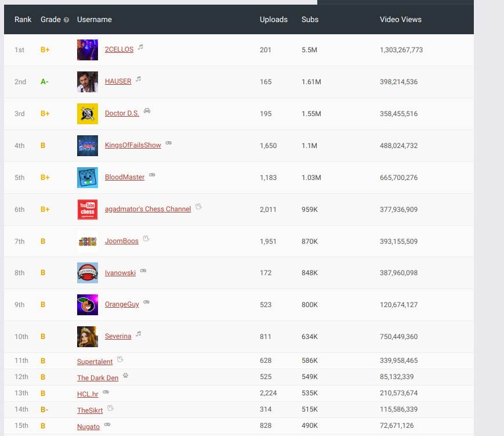This screenshot has width=504, height=436.
Task: Select the gaming icon next to JoomBoos
Action: [x=146, y=238]
